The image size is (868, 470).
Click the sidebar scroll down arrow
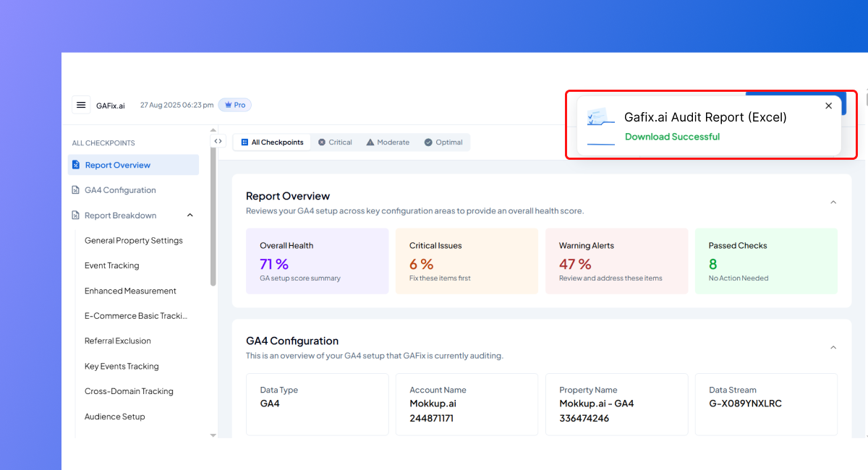pos(213,435)
